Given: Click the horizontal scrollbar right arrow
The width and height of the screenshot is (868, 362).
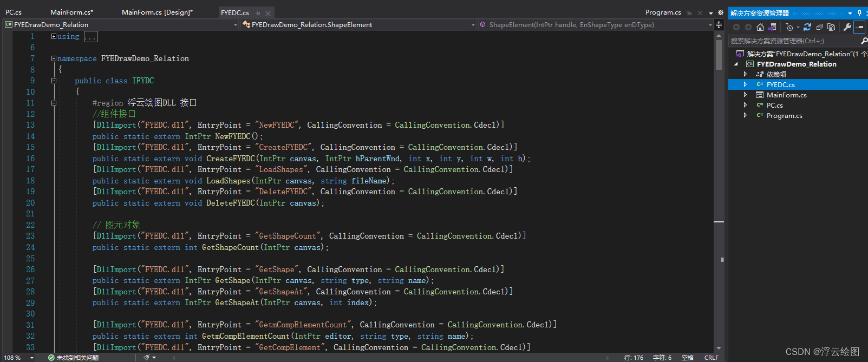Looking at the screenshot, I should pyautogui.click(x=608, y=358).
